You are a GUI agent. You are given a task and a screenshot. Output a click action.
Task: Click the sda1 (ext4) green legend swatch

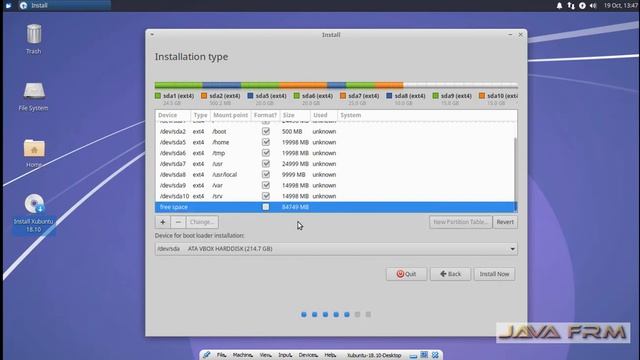(x=158, y=96)
